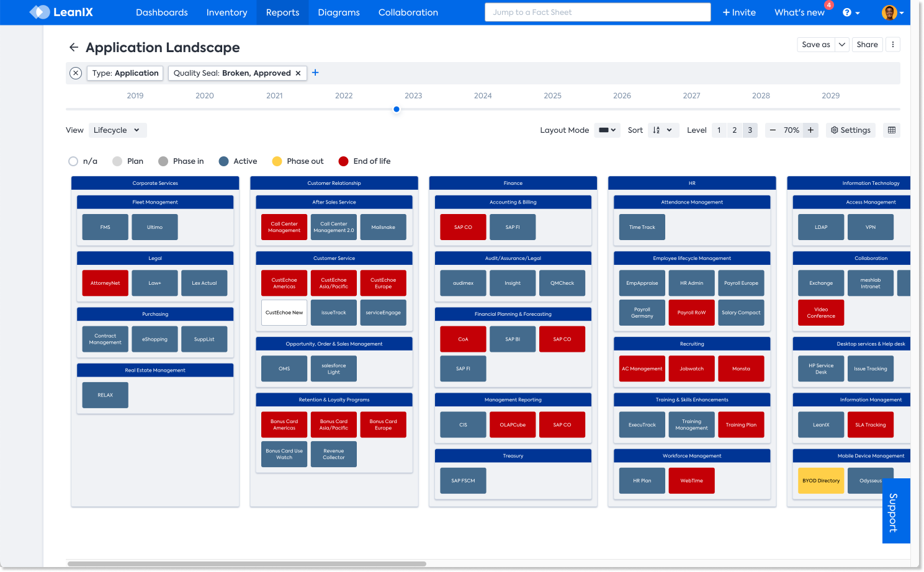Screen dimensions: 924x572
Task: Open What's new notifications
Action: [x=799, y=12]
